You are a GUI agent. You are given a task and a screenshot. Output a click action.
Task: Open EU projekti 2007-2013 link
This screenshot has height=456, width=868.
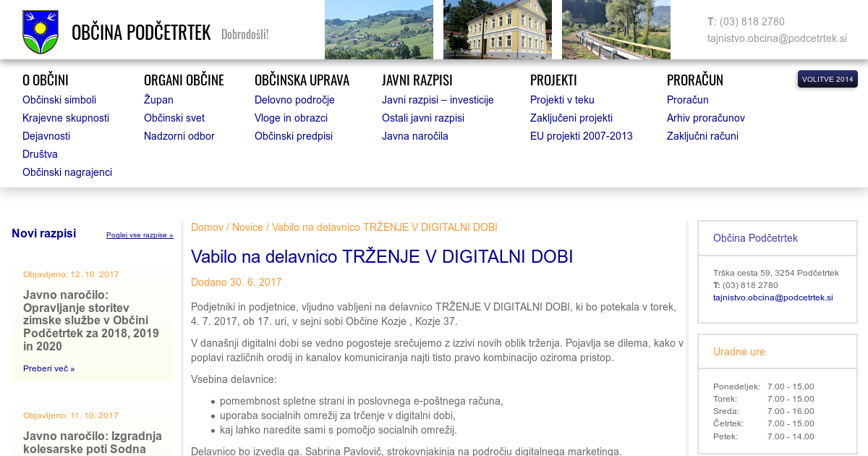tap(581, 136)
